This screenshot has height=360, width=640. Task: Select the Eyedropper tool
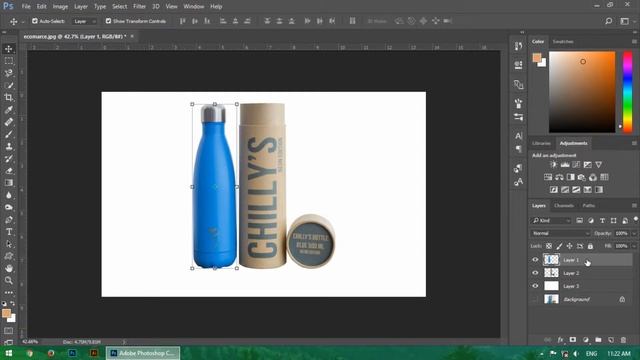click(x=9, y=110)
